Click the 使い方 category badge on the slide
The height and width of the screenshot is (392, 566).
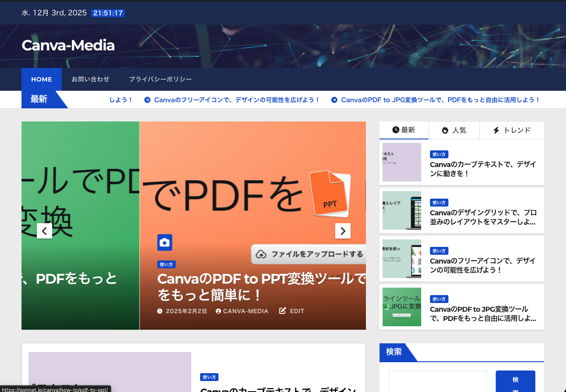click(x=167, y=264)
